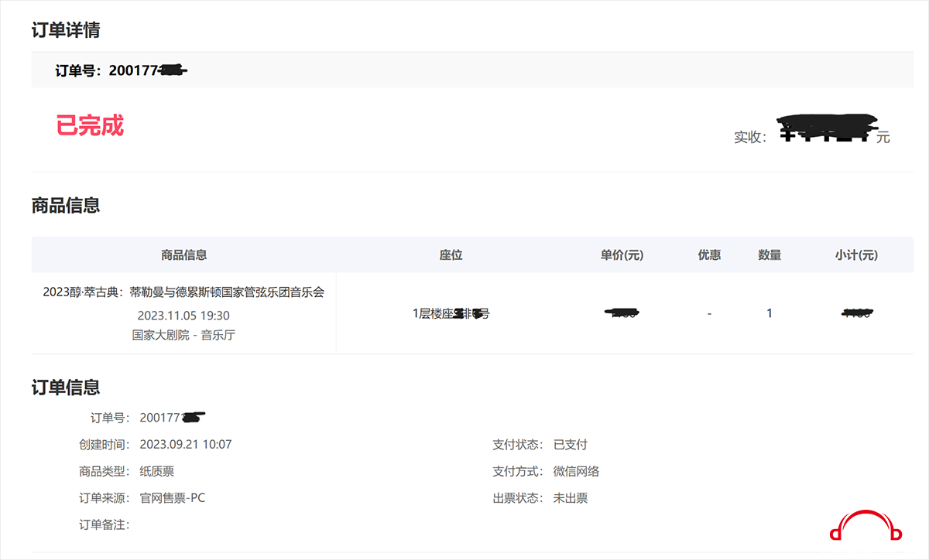The width and height of the screenshot is (929, 560).
Task: Click the creation time 2023.09.21 10:07
Action: tap(186, 445)
